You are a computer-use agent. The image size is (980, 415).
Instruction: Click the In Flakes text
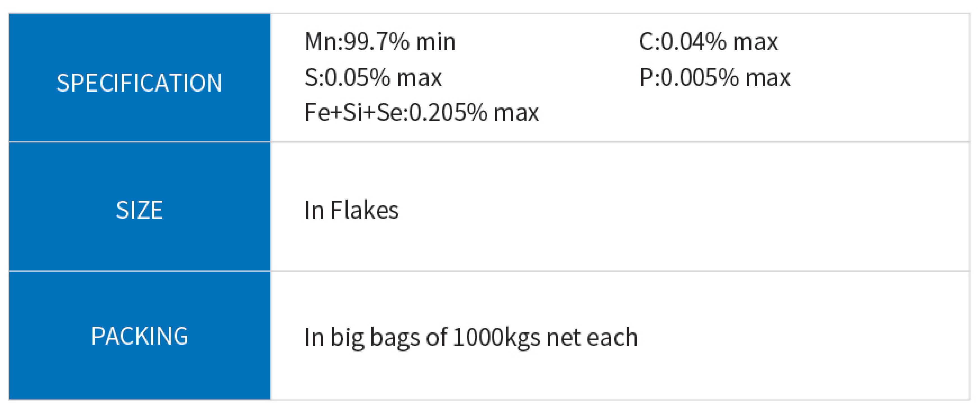point(351,210)
